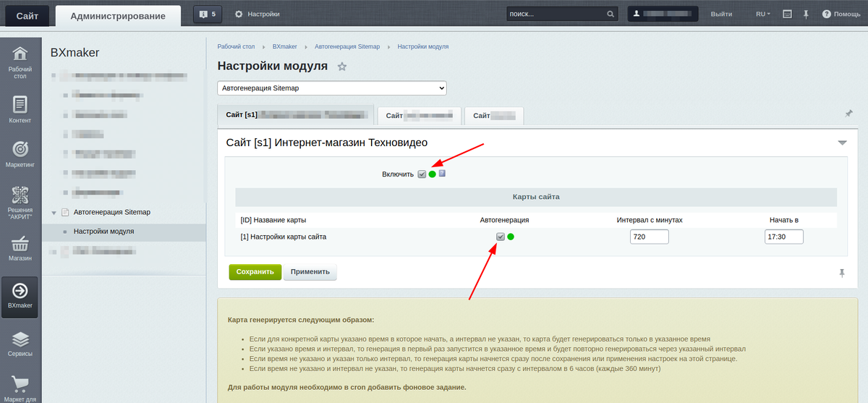Click the Выйти logout link

tap(721, 14)
